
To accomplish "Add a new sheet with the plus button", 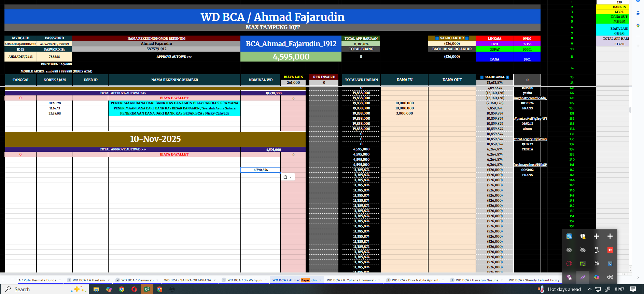I will point(3,280).
